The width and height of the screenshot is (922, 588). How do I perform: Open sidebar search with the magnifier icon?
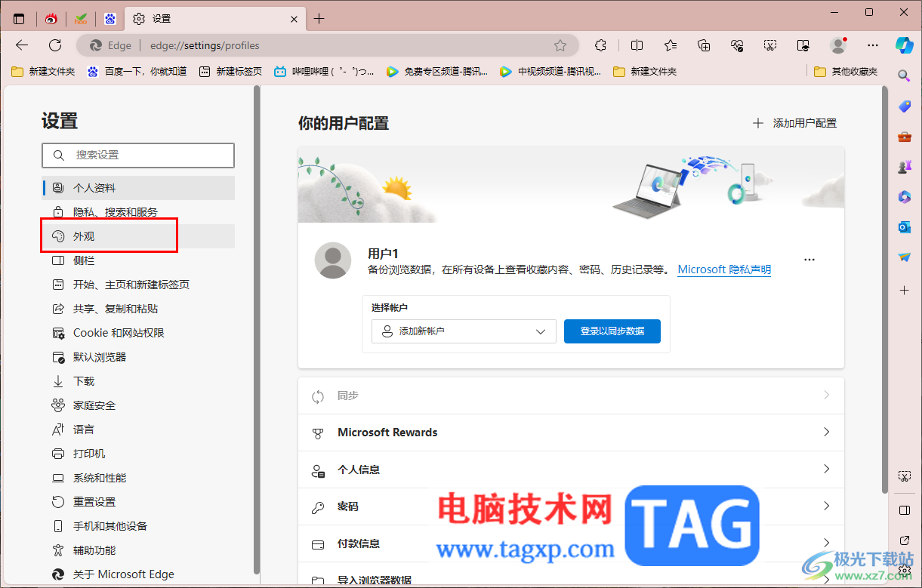click(904, 75)
